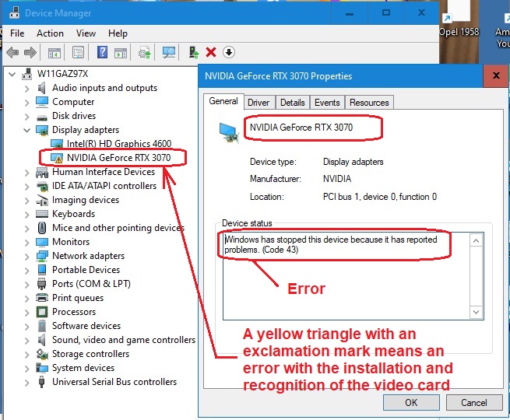The image size is (510, 420).
Task: Expand the Monitors category arrow
Action: 27,243
